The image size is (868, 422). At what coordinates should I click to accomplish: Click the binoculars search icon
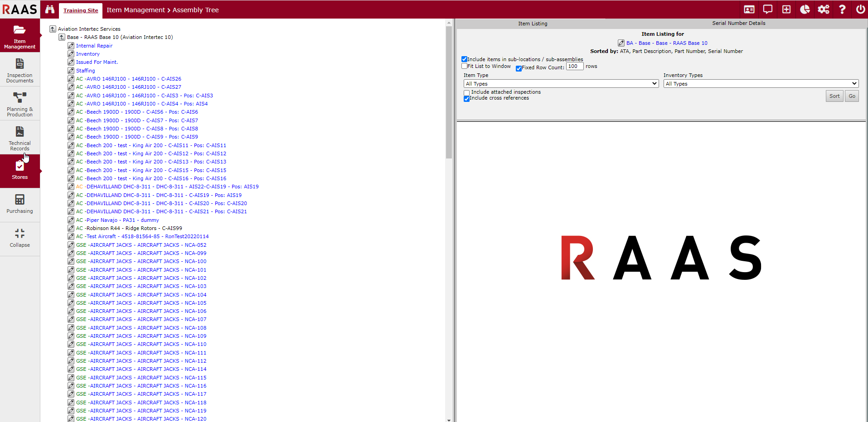(50, 10)
